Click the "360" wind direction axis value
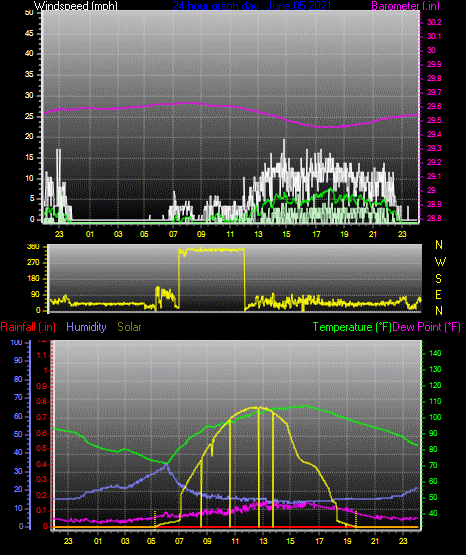Screen dimensions: 466x555 [x=33, y=247]
